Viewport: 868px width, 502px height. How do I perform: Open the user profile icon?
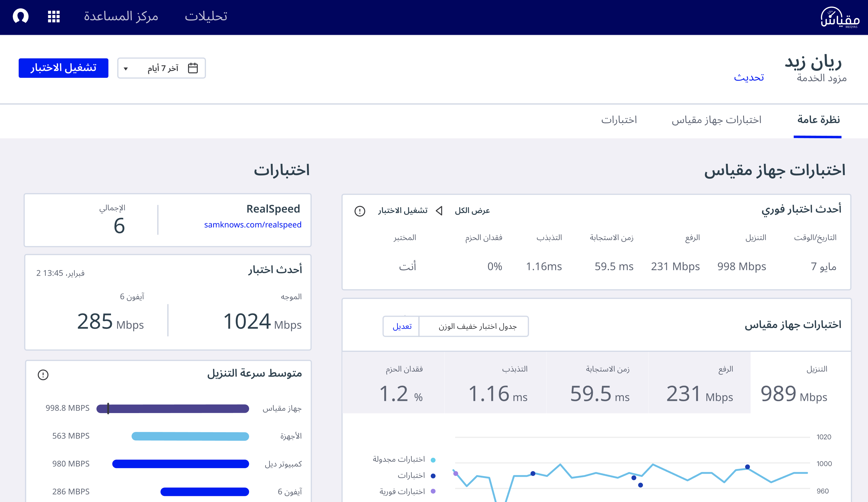coord(21,16)
